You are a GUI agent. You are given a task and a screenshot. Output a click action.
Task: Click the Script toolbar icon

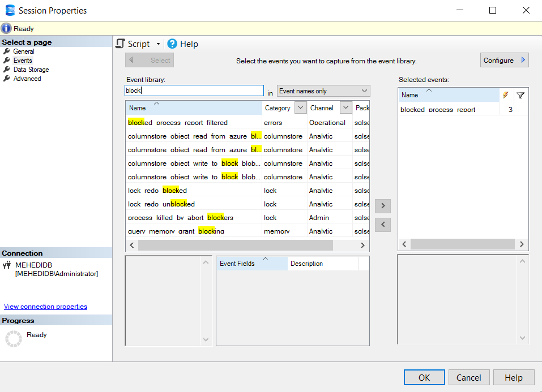pyautogui.click(x=120, y=44)
